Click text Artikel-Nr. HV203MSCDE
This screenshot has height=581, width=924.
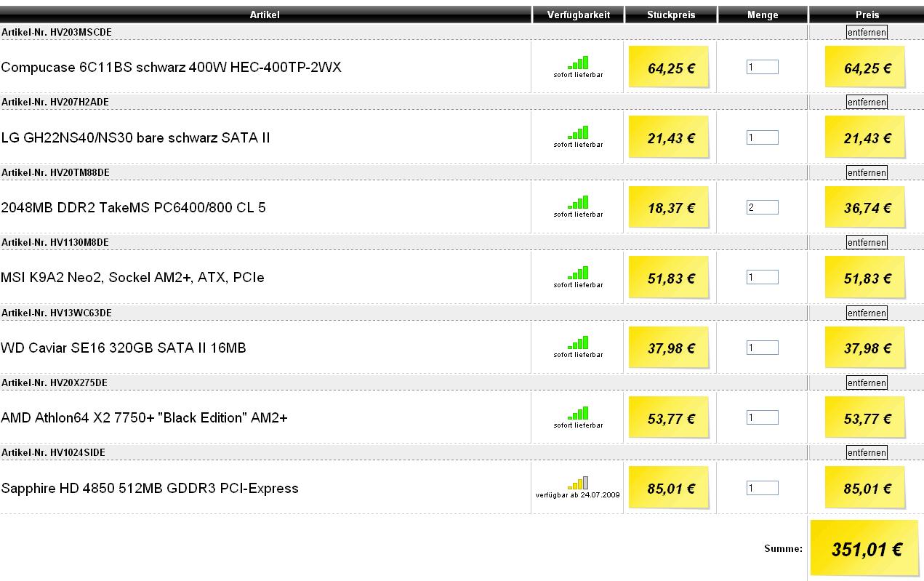click(56, 32)
